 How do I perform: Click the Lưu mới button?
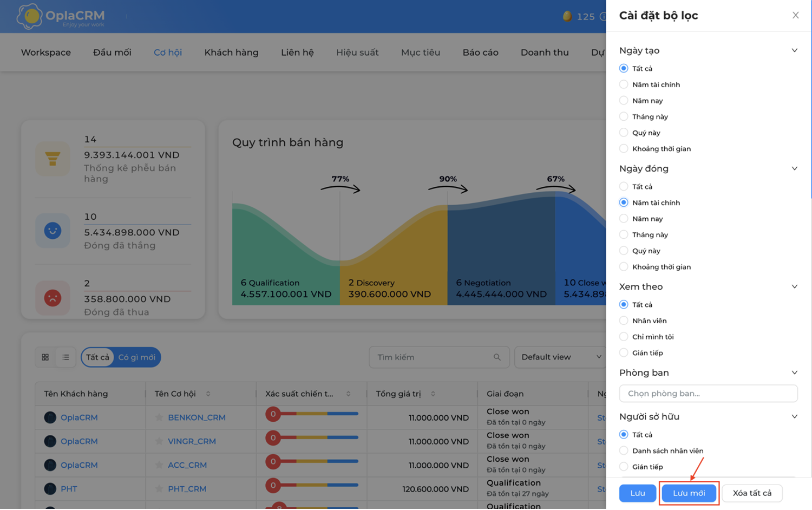pyautogui.click(x=689, y=493)
